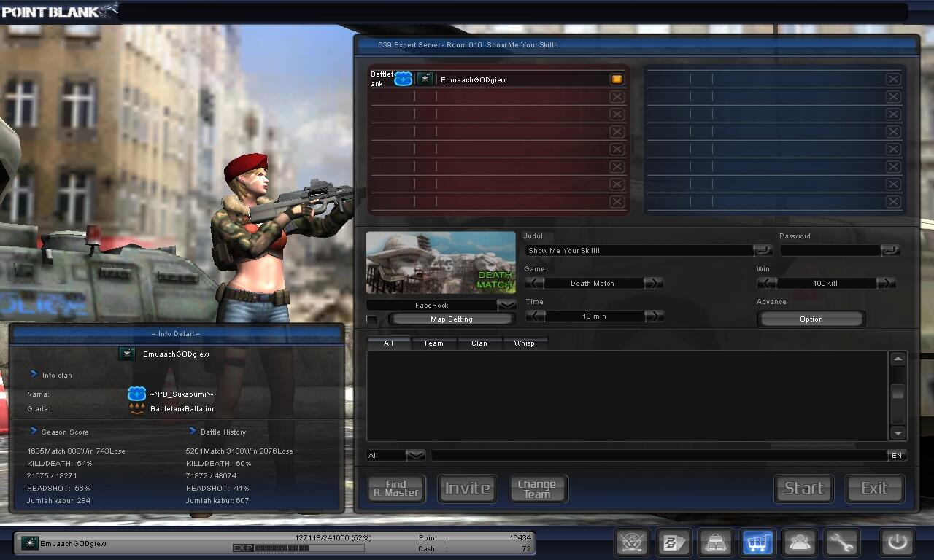This screenshot has width=934, height=560.
Task: Increase the Time 10 min setting
Action: tap(653, 316)
